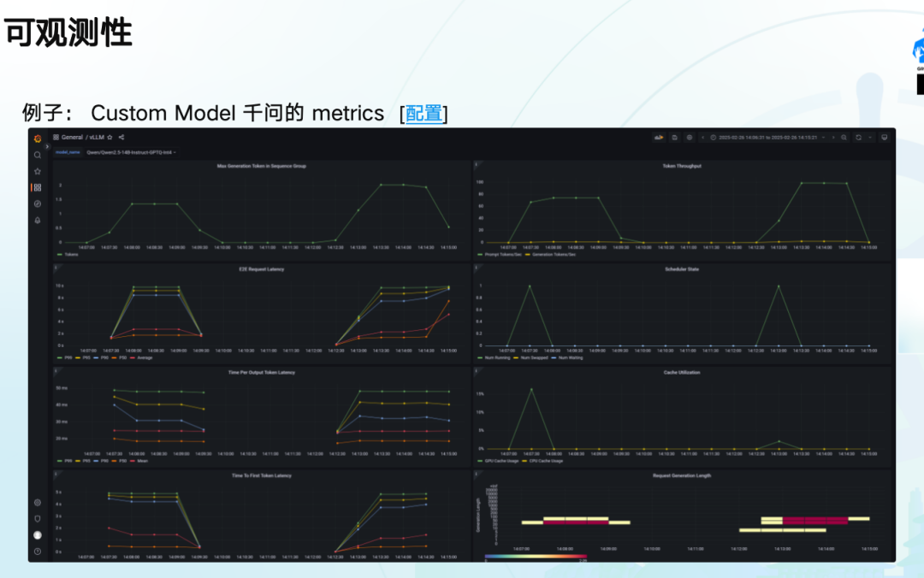Viewport: 924px width, 578px height.
Task: Open the search magnifier in the sidebar
Action: pos(38,155)
